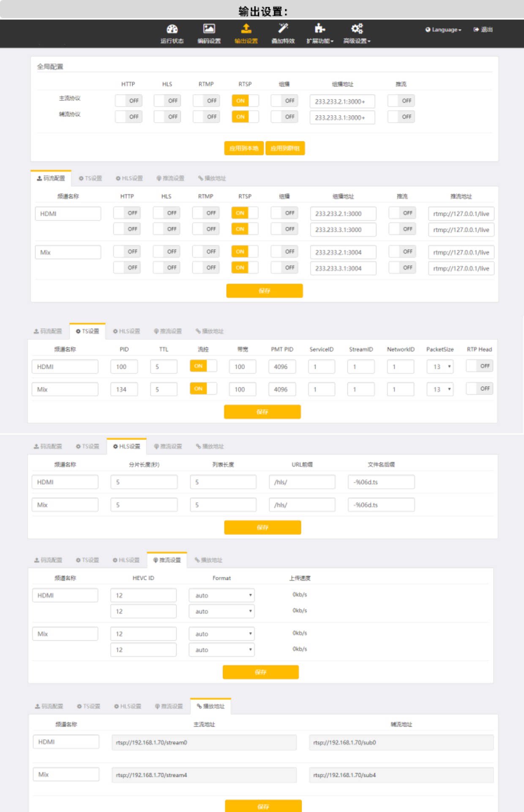Open the first Format dropdown in the Mix row
Image resolution: width=524 pixels, height=812 pixels.
tap(222, 634)
